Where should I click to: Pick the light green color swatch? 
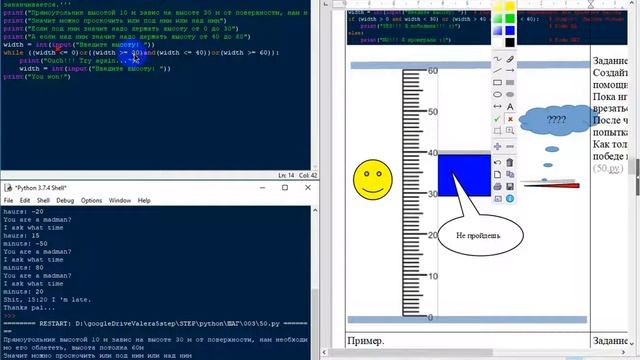click(498, 18)
